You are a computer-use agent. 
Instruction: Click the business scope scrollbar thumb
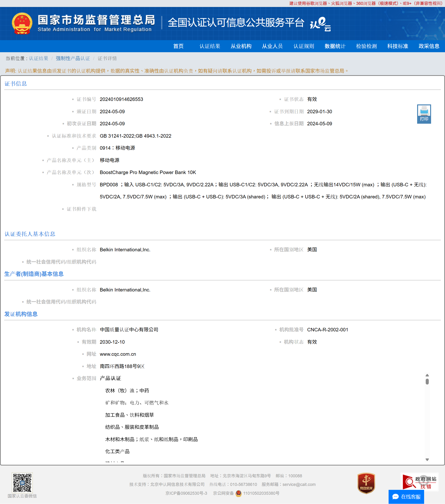pos(427,381)
